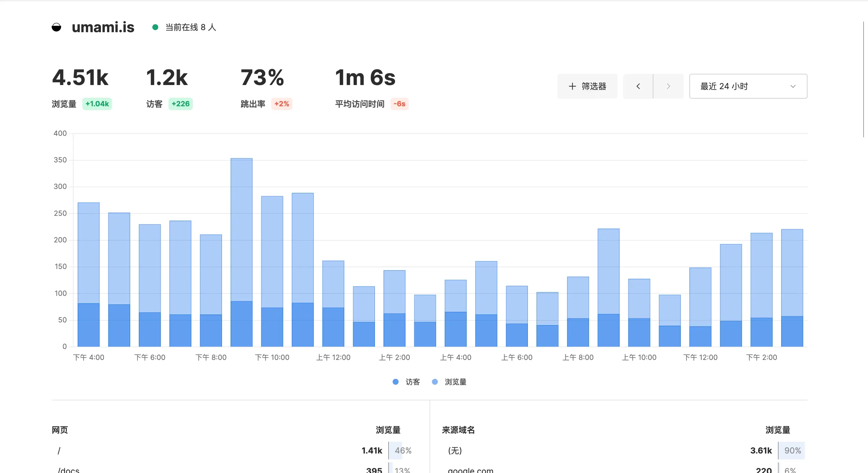This screenshot has height=473, width=868.
Task: Click the umami.is site title
Action: [x=103, y=27]
